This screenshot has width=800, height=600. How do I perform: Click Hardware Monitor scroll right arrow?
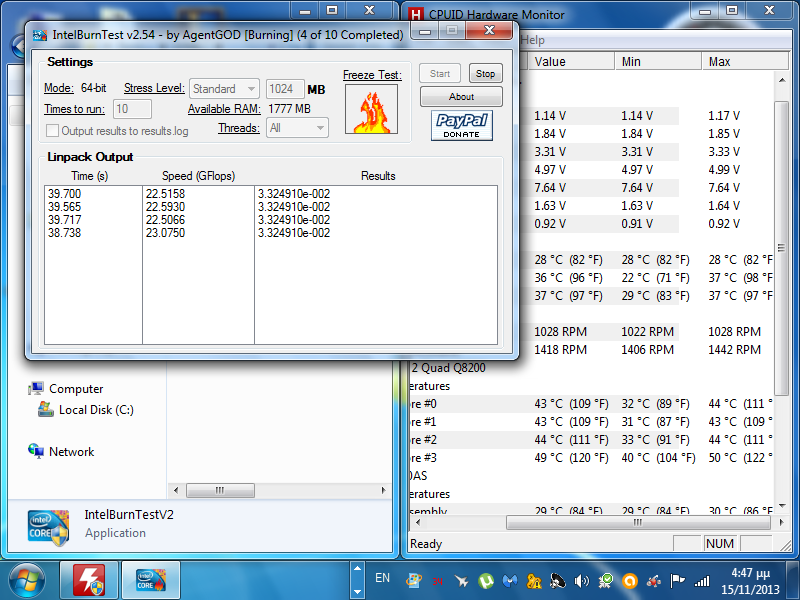(x=782, y=522)
